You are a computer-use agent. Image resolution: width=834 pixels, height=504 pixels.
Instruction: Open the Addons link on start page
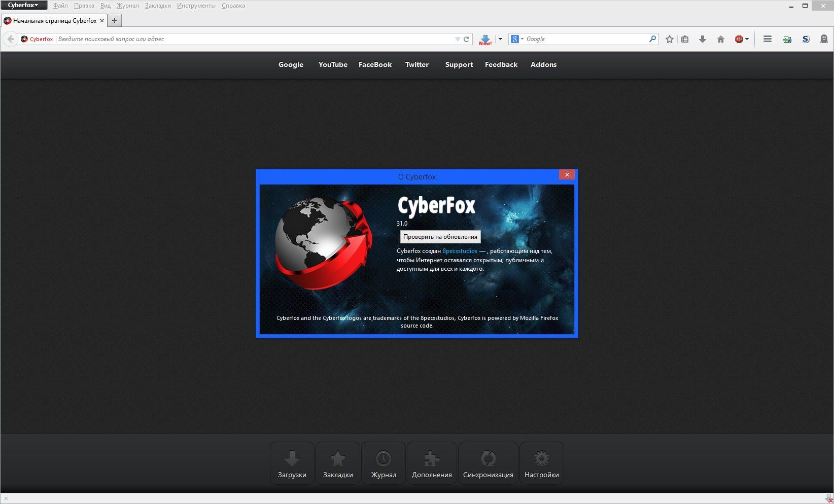(x=543, y=64)
